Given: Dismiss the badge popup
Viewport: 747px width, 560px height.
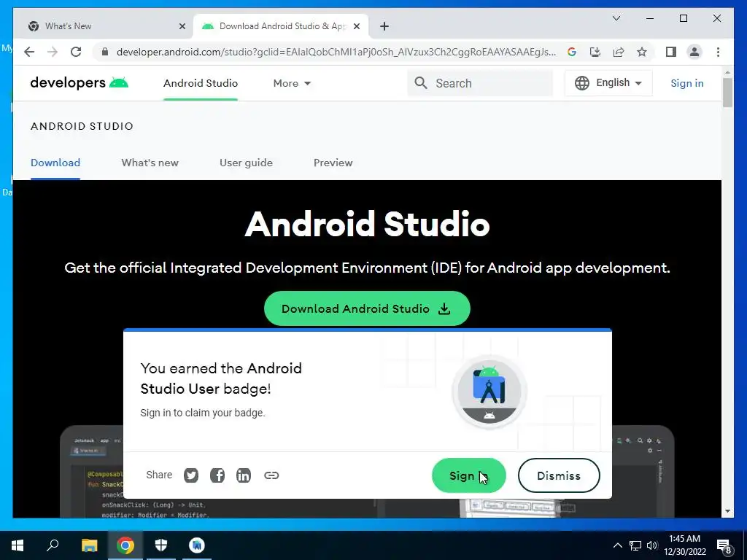Looking at the screenshot, I should pos(559,475).
